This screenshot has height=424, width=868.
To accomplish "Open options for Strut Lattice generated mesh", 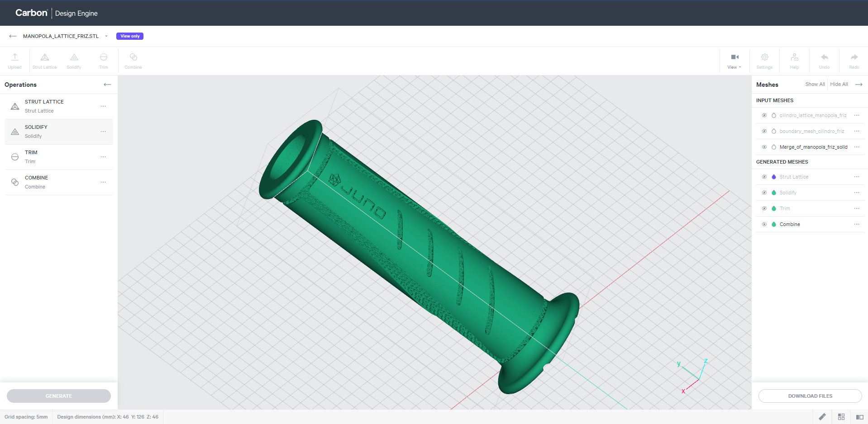I will (857, 177).
